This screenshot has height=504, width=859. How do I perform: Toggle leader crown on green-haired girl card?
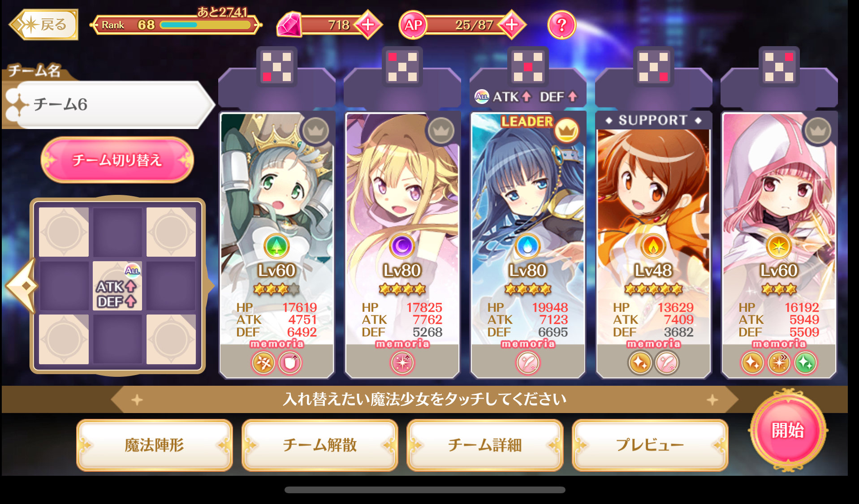[x=315, y=131]
